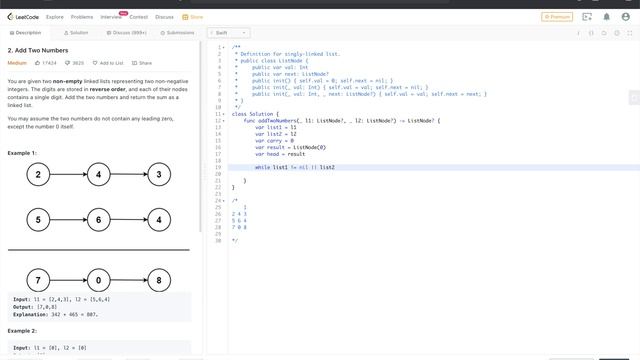Click the problem title 2. Add Two Numbers
Screen dimensions: 640x360
coord(38,50)
